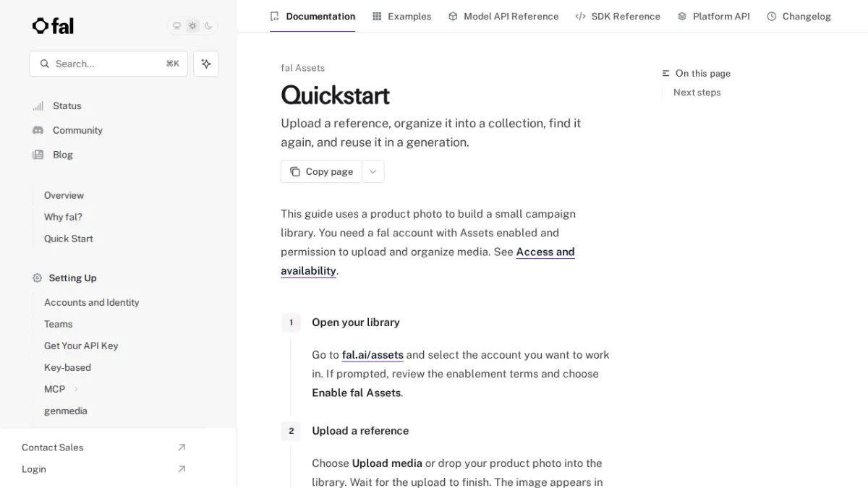
Task: Click the Blog newspaper icon
Action: [x=38, y=155]
